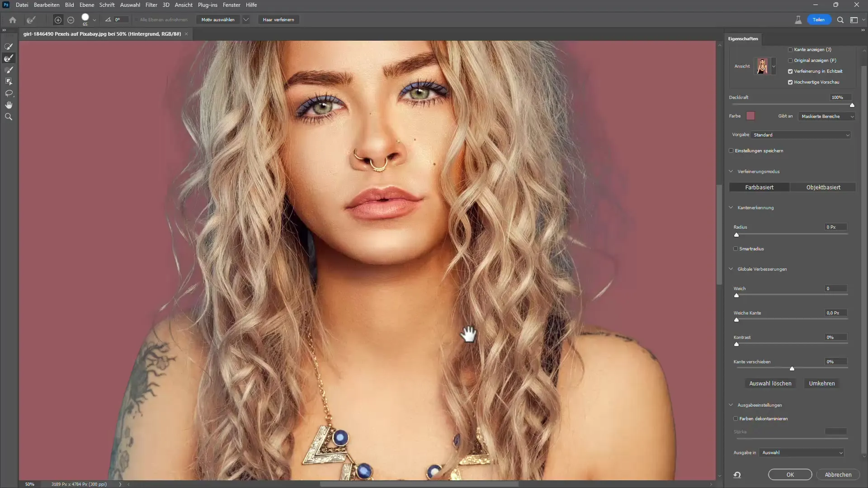Click the Haar verfeinern button

278,20
